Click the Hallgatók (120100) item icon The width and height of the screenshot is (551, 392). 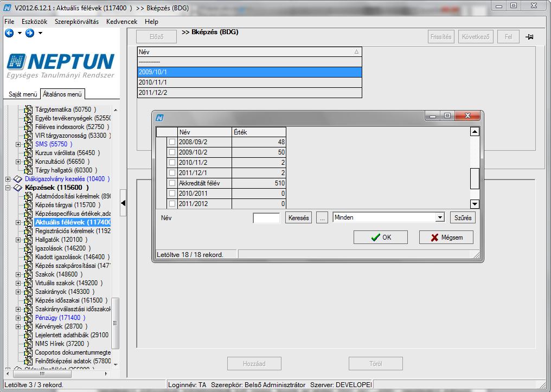coord(28,240)
